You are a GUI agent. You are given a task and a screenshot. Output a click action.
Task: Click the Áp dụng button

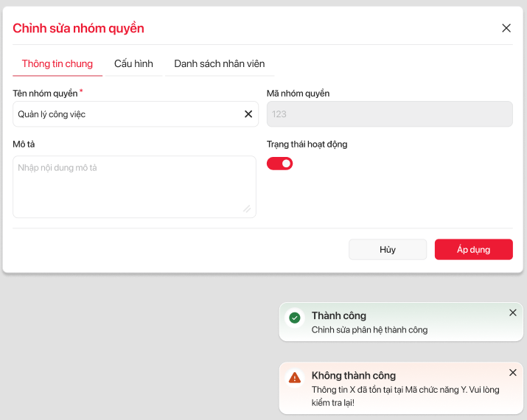coord(473,250)
